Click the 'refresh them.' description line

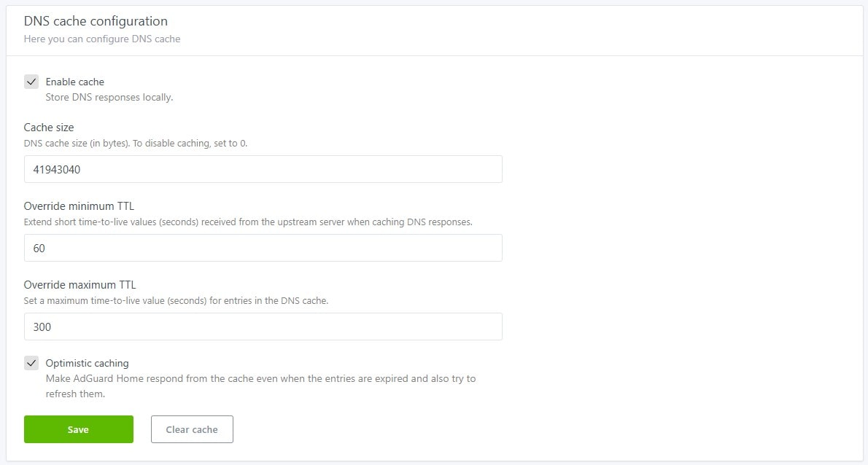[76, 394]
